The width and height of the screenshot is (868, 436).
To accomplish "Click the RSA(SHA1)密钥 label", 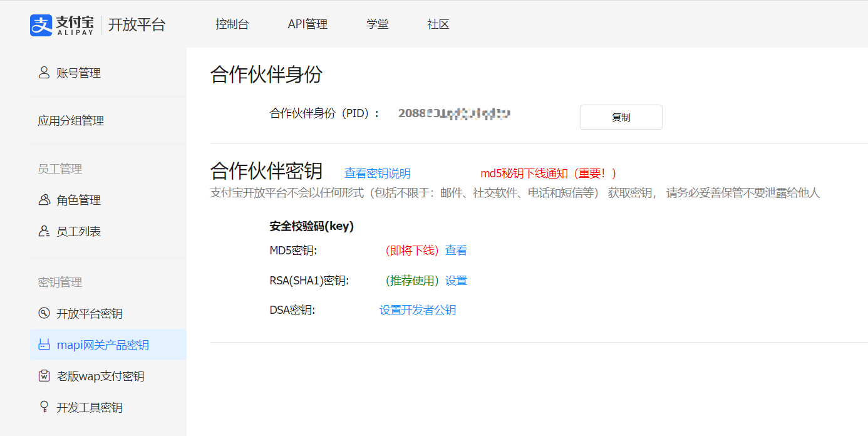I will click(x=309, y=281).
